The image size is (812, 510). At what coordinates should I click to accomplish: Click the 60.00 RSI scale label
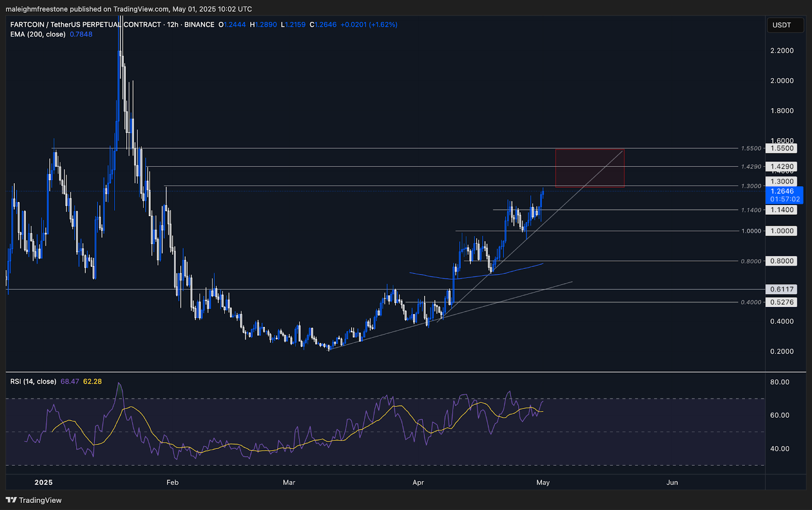[x=780, y=415]
